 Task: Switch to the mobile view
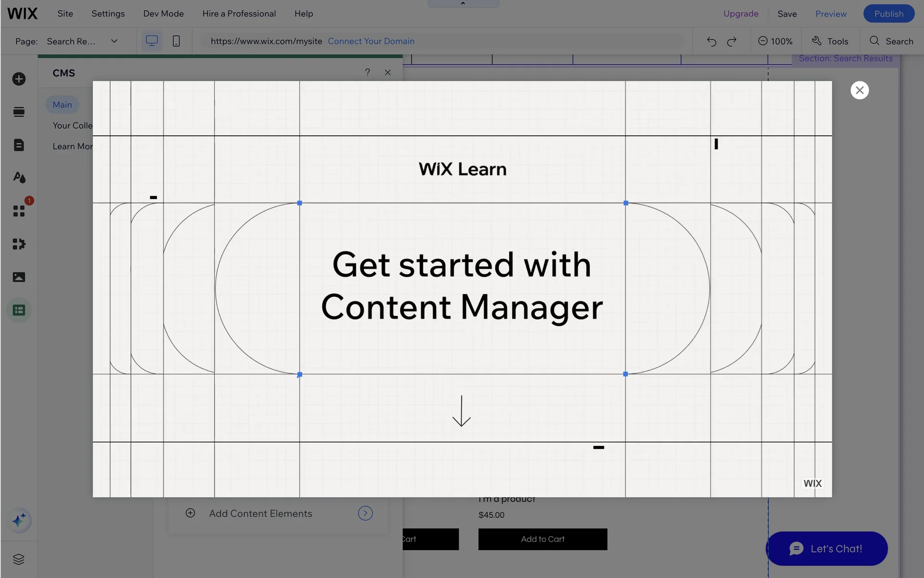(176, 41)
